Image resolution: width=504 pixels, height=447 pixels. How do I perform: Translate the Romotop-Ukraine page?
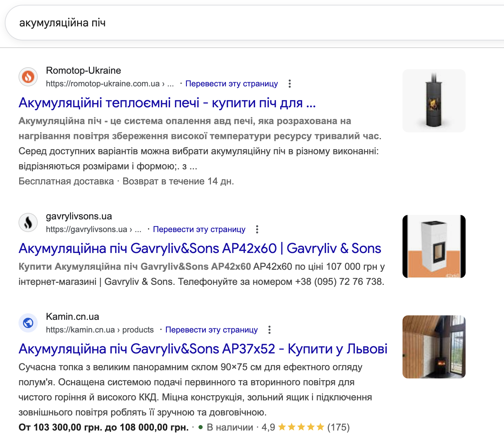[x=231, y=84]
